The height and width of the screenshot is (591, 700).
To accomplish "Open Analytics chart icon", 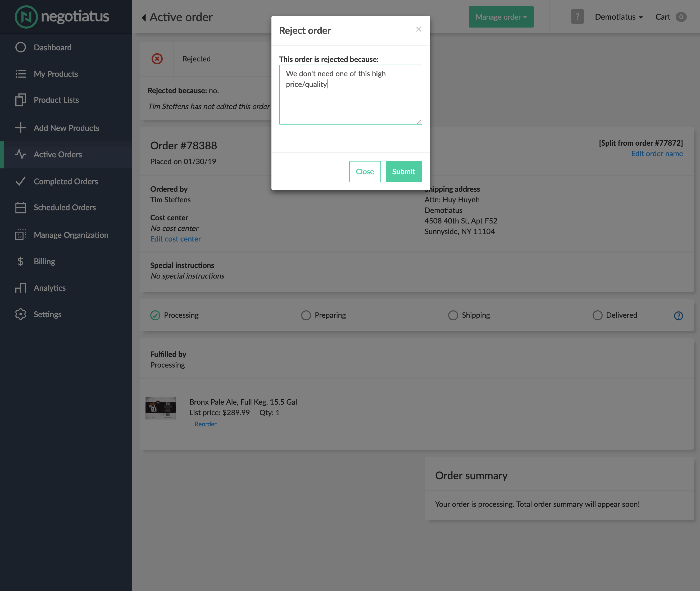I will coord(20,288).
